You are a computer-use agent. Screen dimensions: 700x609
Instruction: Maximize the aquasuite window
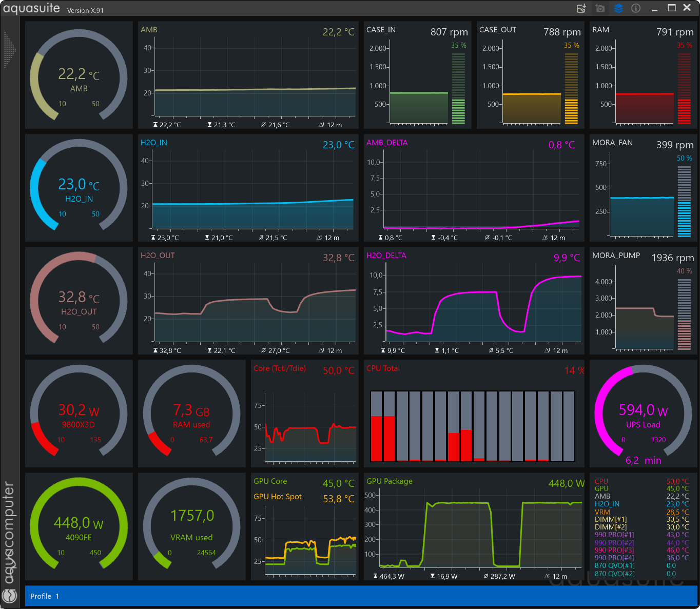click(x=671, y=8)
